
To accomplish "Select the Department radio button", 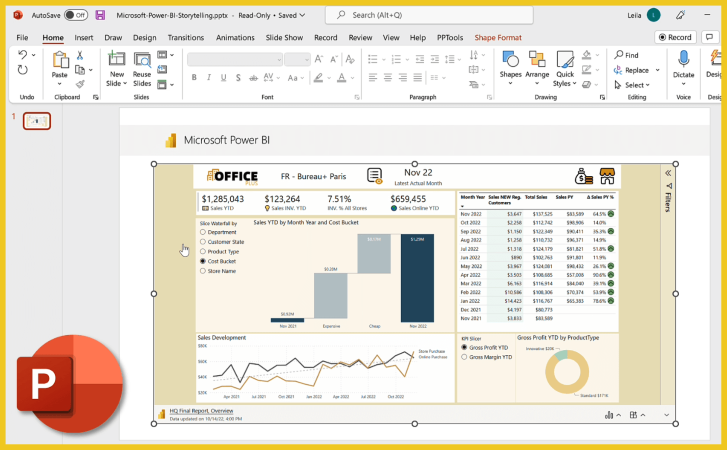I will [203, 232].
